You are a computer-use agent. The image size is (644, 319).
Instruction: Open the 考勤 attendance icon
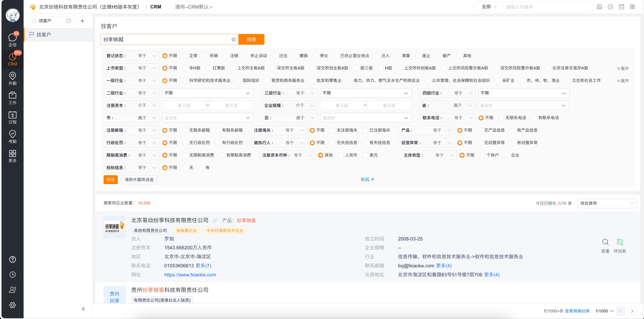[12, 137]
